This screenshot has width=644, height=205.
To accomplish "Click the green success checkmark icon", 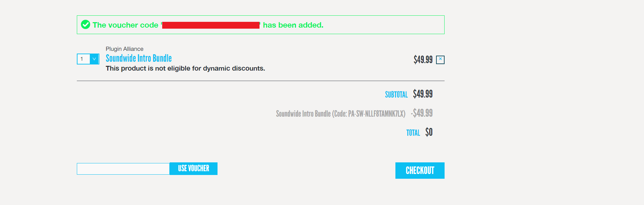I will click(85, 25).
